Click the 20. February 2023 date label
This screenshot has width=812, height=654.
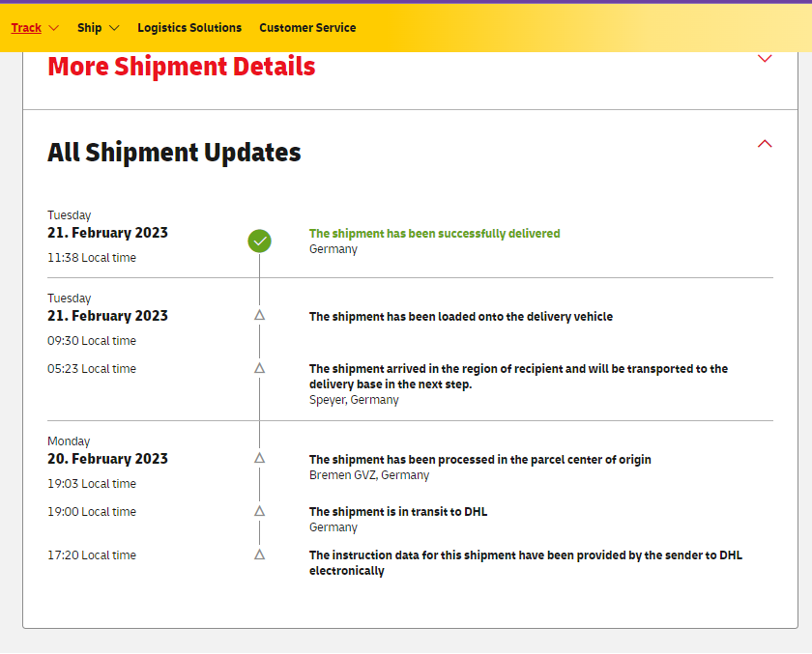[107, 459]
